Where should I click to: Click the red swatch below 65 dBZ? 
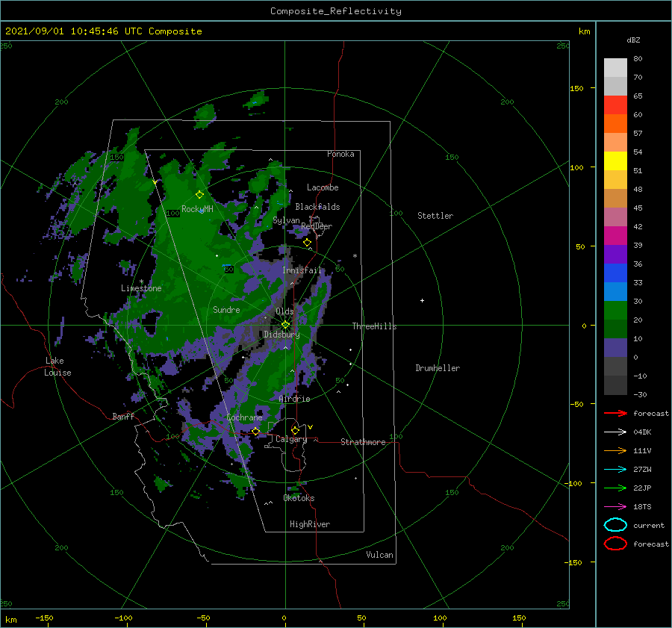pos(615,105)
